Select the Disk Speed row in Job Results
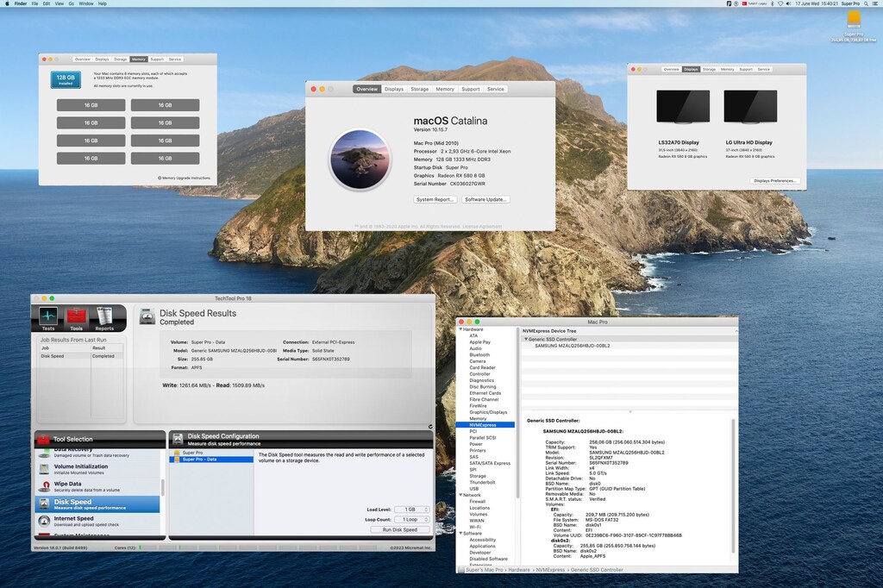This screenshot has width=883, height=588. coord(82,356)
